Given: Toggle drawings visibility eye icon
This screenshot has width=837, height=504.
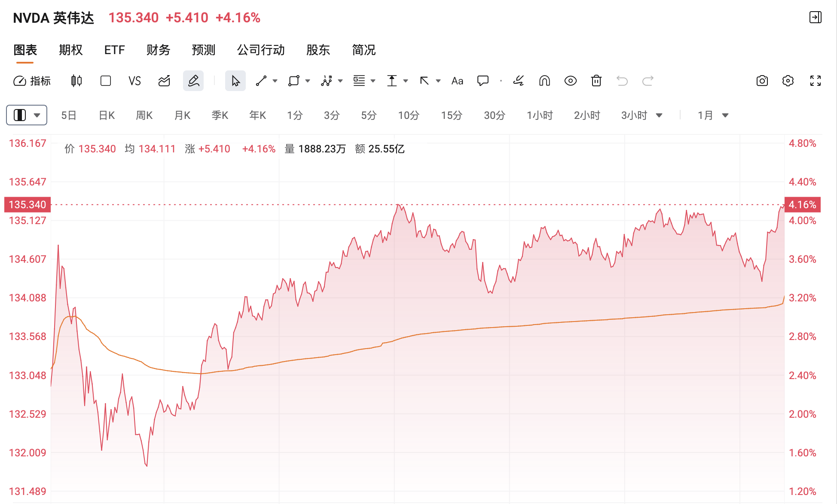Looking at the screenshot, I should 571,81.
